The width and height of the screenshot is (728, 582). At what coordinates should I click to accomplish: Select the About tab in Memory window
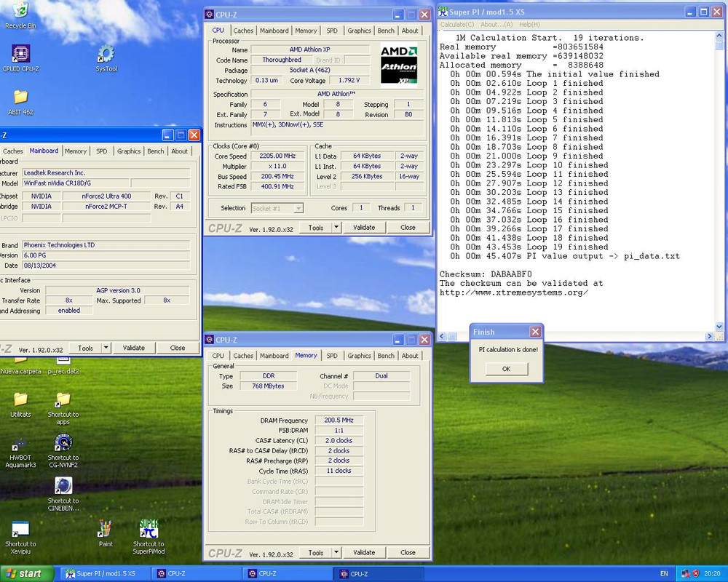(x=409, y=356)
